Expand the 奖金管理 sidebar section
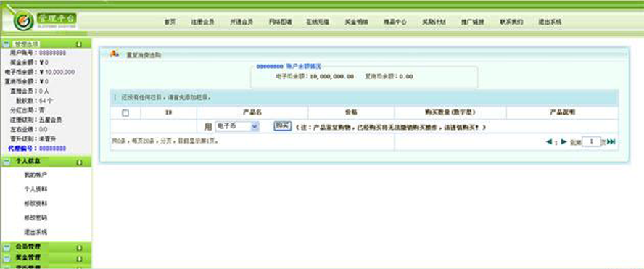The image size is (644, 269). [x=79, y=258]
